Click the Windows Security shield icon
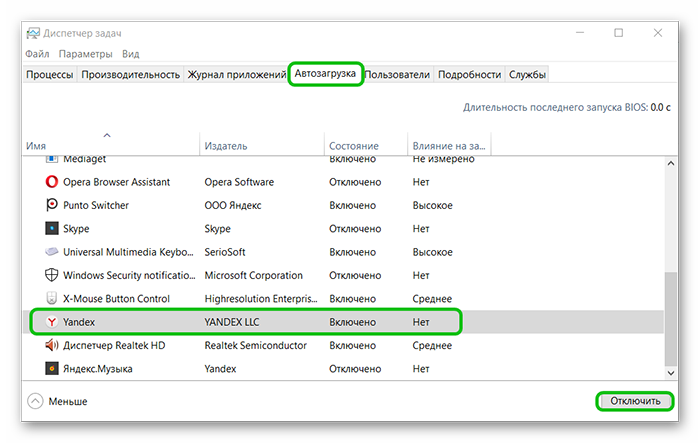Screen dimensions: 700x443 tap(52, 275)
